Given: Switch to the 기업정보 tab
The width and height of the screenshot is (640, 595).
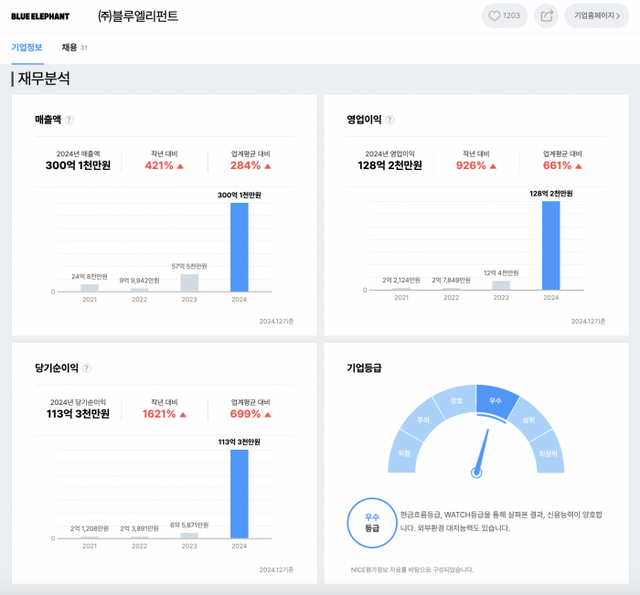Looking at the screenshot, I should (27, 47).
